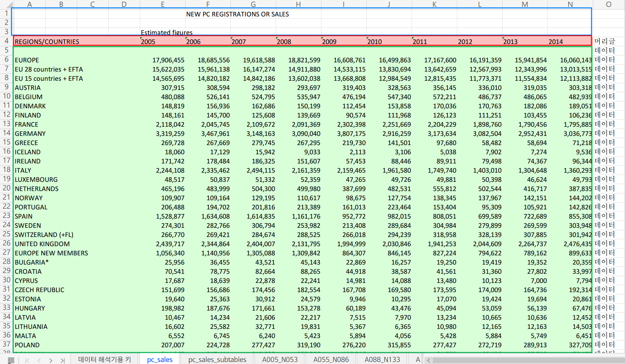
Task: Click the value 17,906,455 for EUROPE 2005
Action: [168, 60]
